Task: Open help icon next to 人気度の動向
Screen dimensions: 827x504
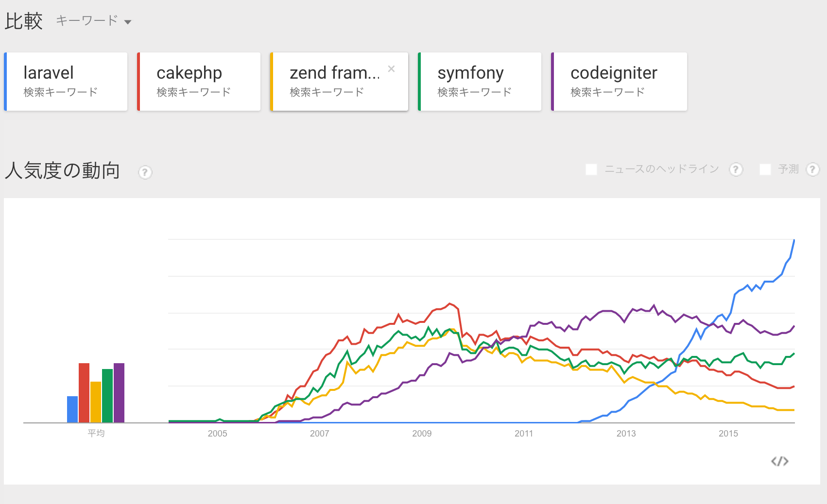Action: click(145, 172)
